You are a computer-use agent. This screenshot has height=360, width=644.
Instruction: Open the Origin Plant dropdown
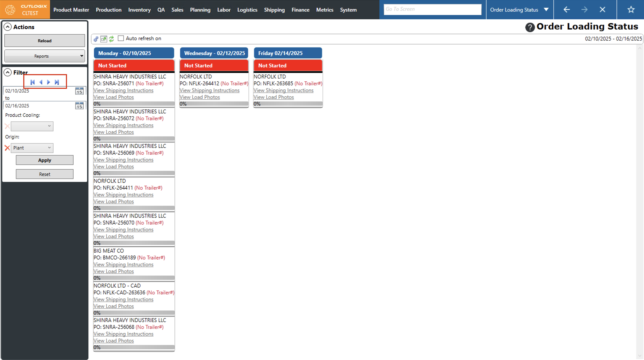coord(32,148)
